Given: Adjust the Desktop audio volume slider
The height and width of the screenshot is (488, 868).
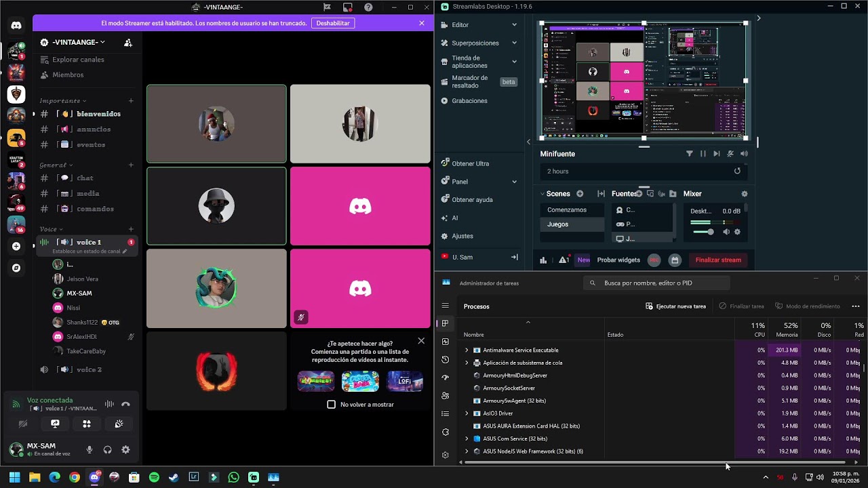Looking at the screenshot, I should (x=703, y=232).
